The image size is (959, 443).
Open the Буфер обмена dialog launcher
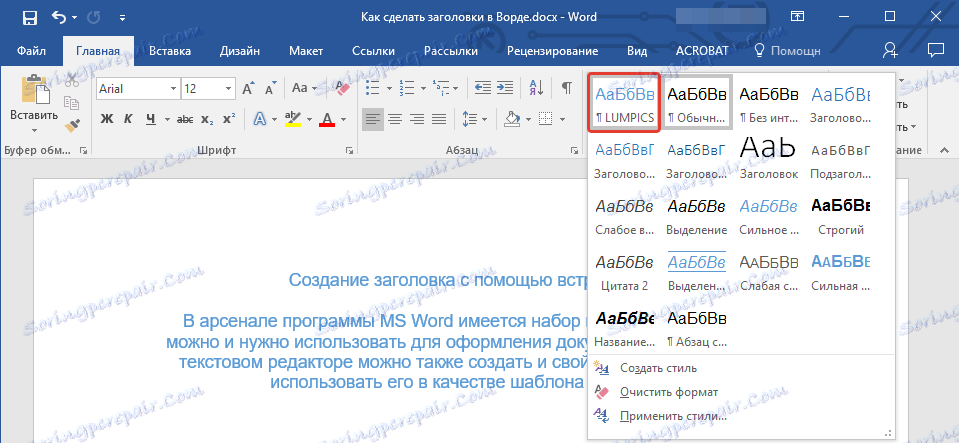[x=83, y=150]
